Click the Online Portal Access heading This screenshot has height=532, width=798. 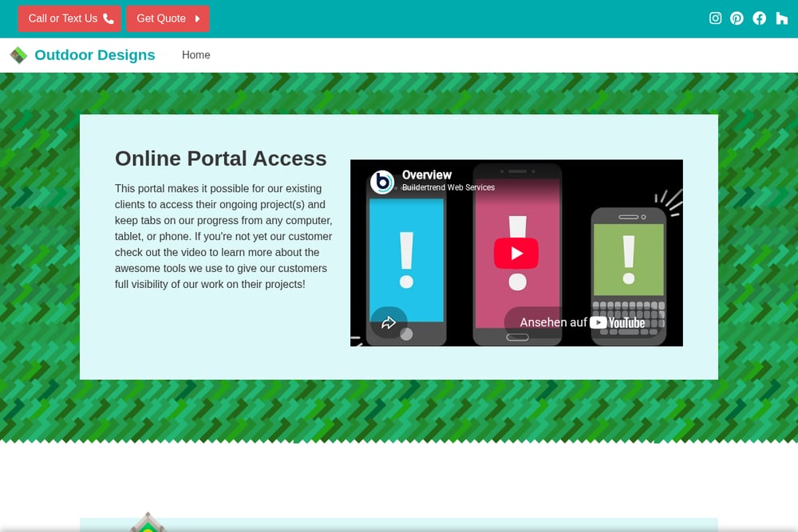pyautogui.click(x=220, y=159)
